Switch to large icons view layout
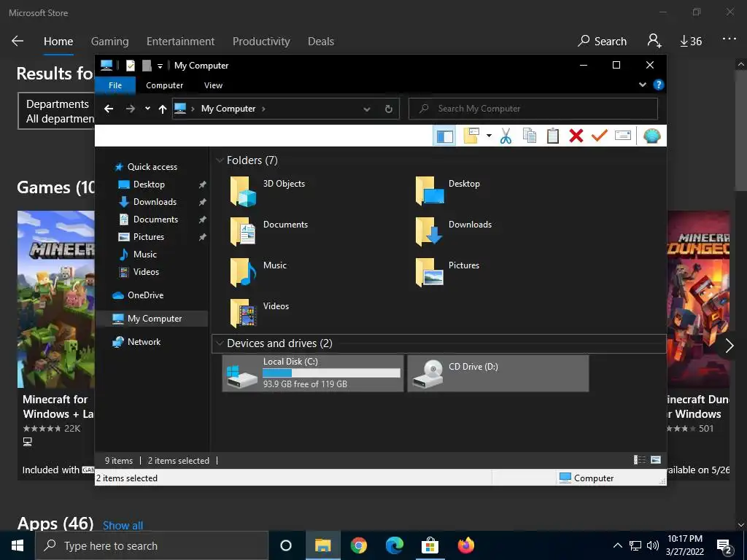Viewport: 747px width, 560px height. point(656,460)
